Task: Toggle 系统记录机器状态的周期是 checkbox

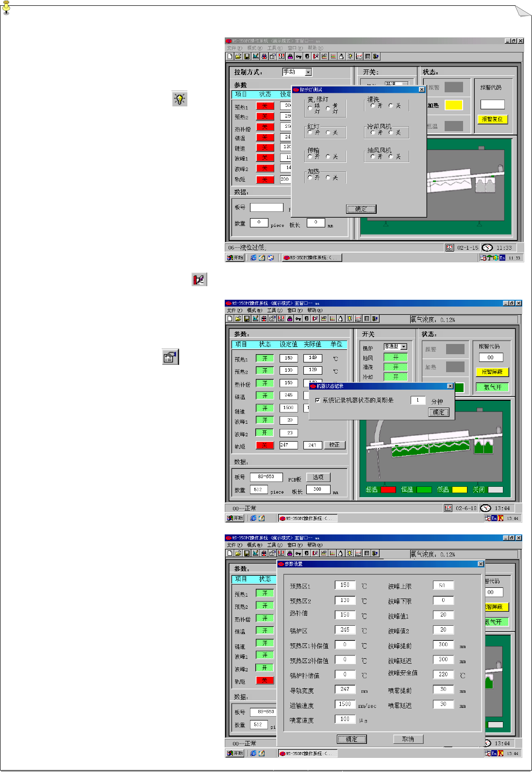Action: click(x=317, y=400)
